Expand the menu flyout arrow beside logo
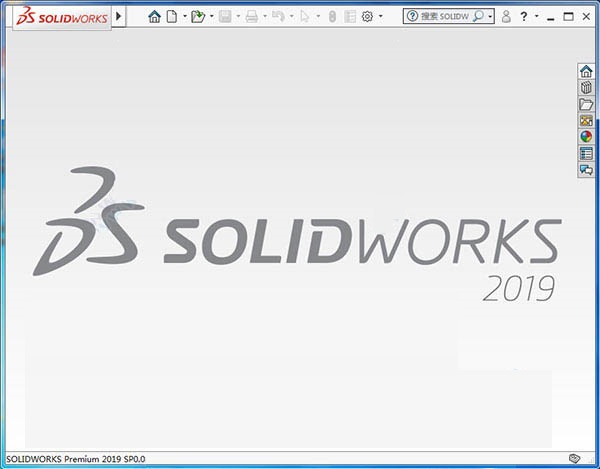The width and height of the screenshot is (600, 469). click(x=119, y=16)
